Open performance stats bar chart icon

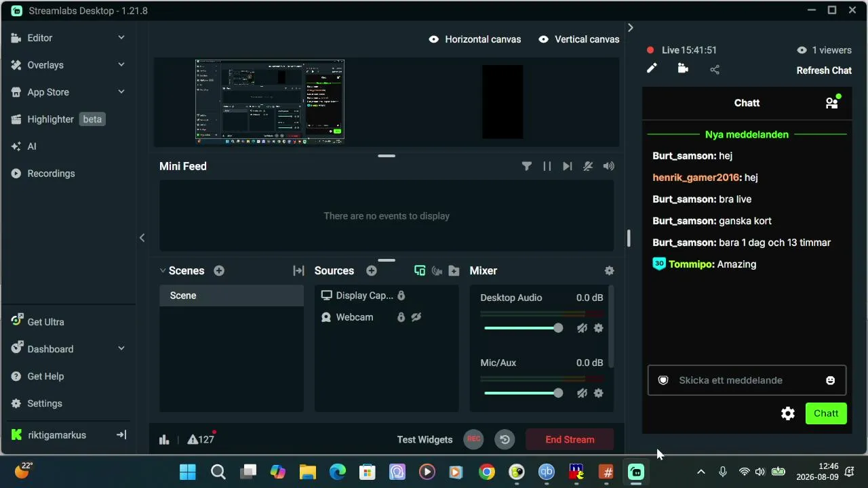tap(164, 439)
